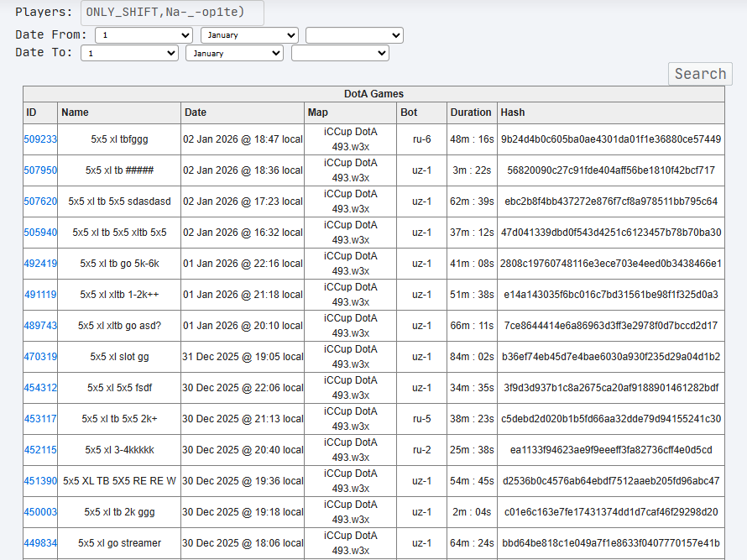This screenshot has width=747, height=560.
Task: Open game ID 454312
Action: (x=40, y=388)
